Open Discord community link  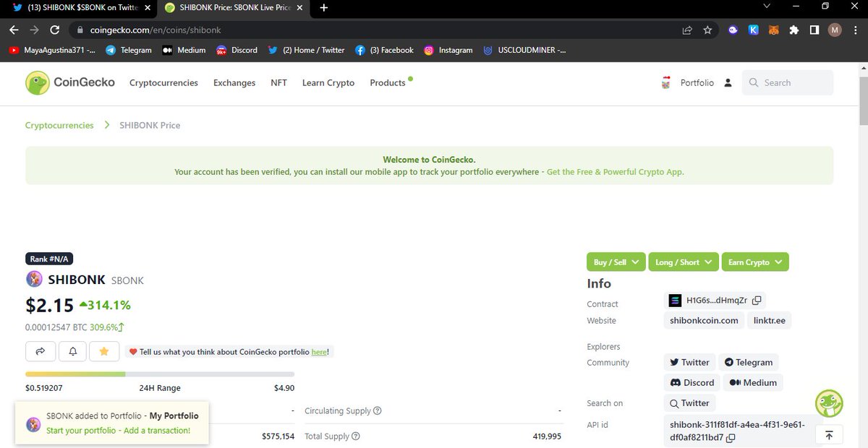click(692, 382)
